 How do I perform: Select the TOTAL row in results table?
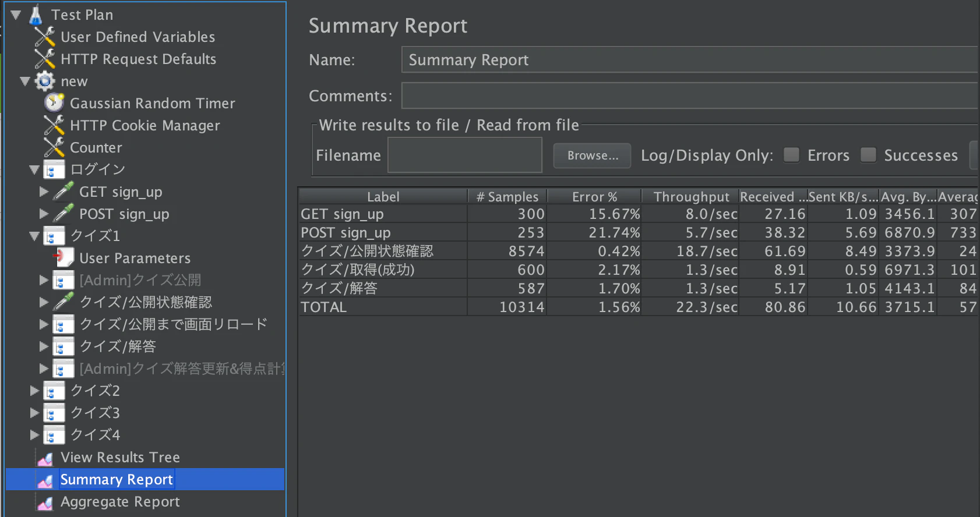coord(638,307)
